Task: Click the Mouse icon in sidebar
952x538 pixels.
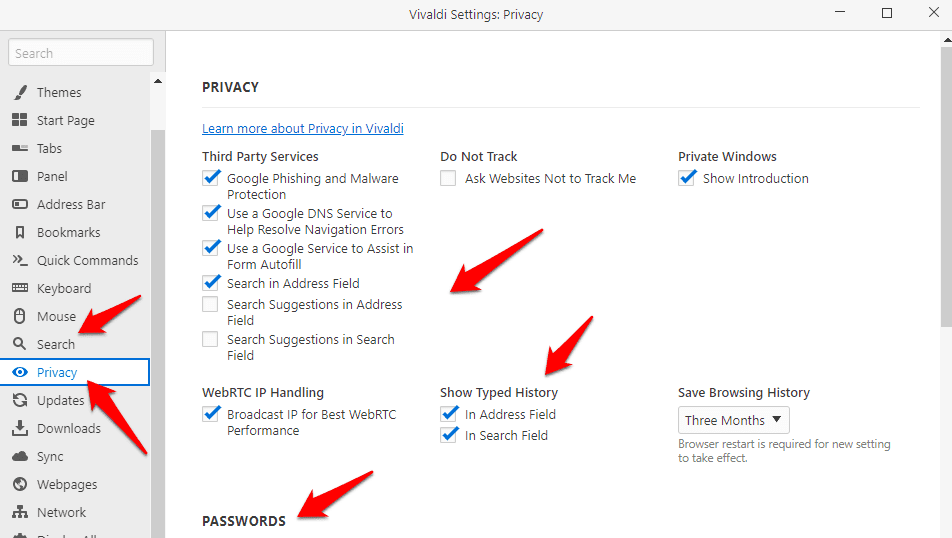Action: (x=19, y=317)
